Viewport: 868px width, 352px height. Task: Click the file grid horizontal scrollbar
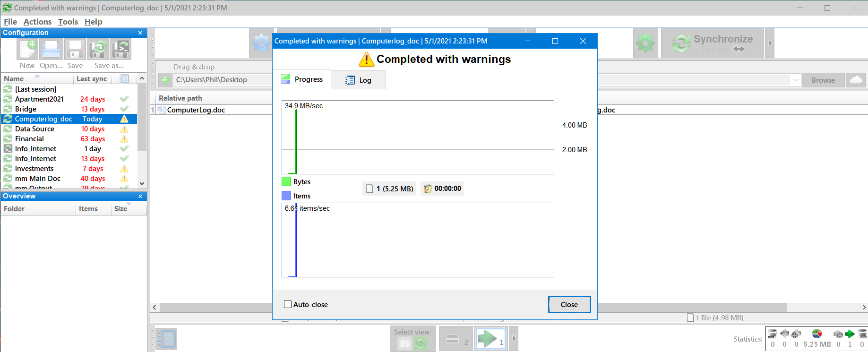click(x=473, y=307)
